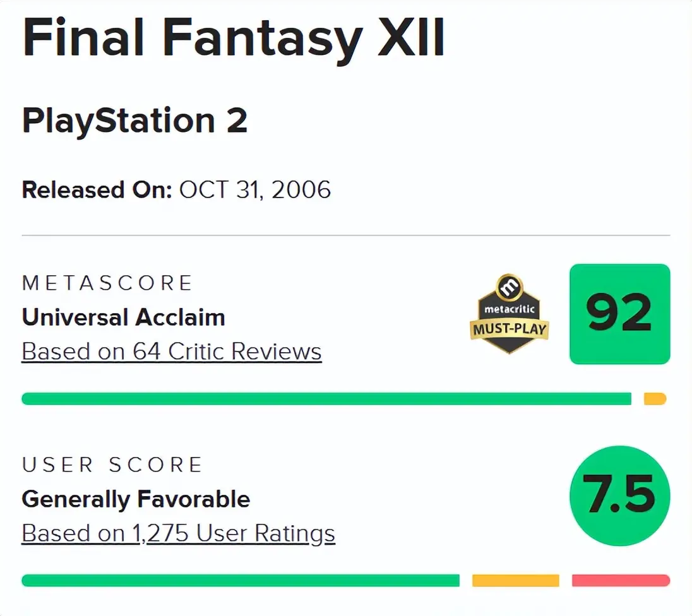The height and width of the screenshot is (616, 692).
Task: Click the OCT 31, 2006 release date
Action: coord(255,190)
